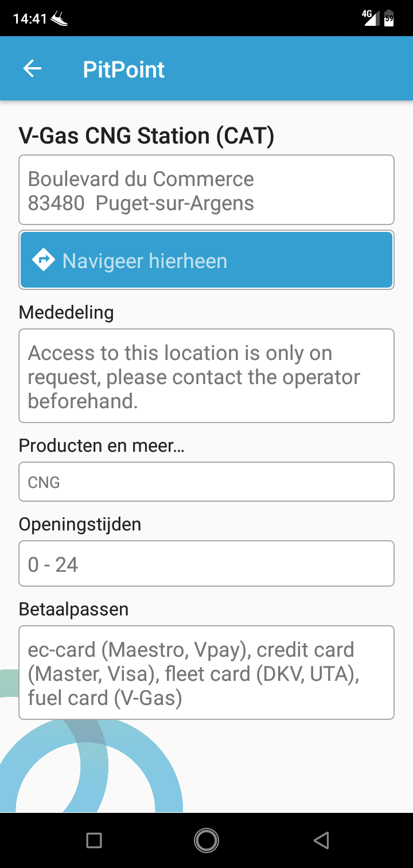Tap the V-Gas CNG Station heading
Viewport: 413px width, 868px height.
point(147,135)
